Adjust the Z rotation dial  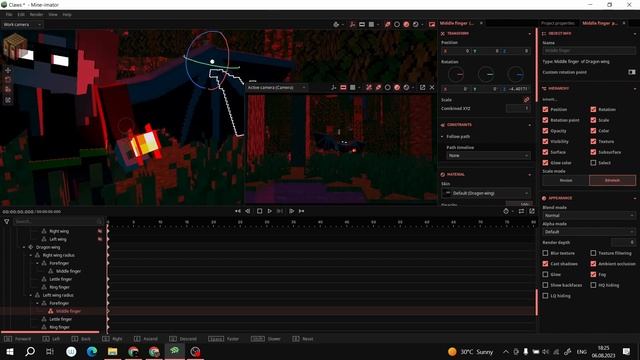[x=516, y=75]
